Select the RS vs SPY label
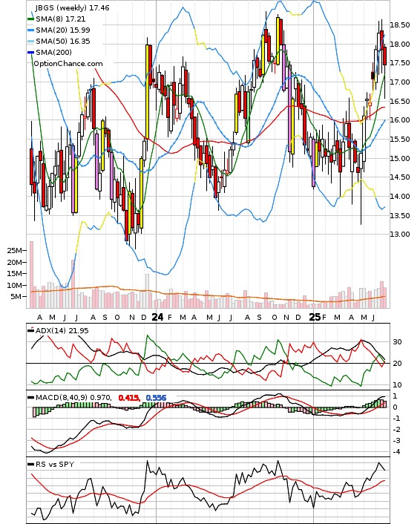 point(54,464)
